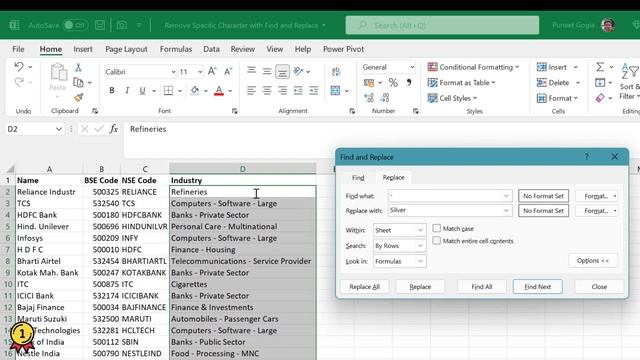Screen dimensions: 640x360
Task: Click the Insert Function fx icon
Action: [113, 129]
